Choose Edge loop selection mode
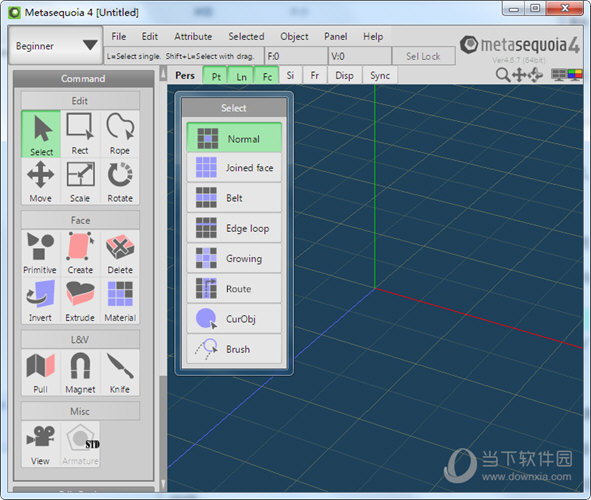Viewport: 591px width, 500px height. pyautogui.click(x=234, y=228)
